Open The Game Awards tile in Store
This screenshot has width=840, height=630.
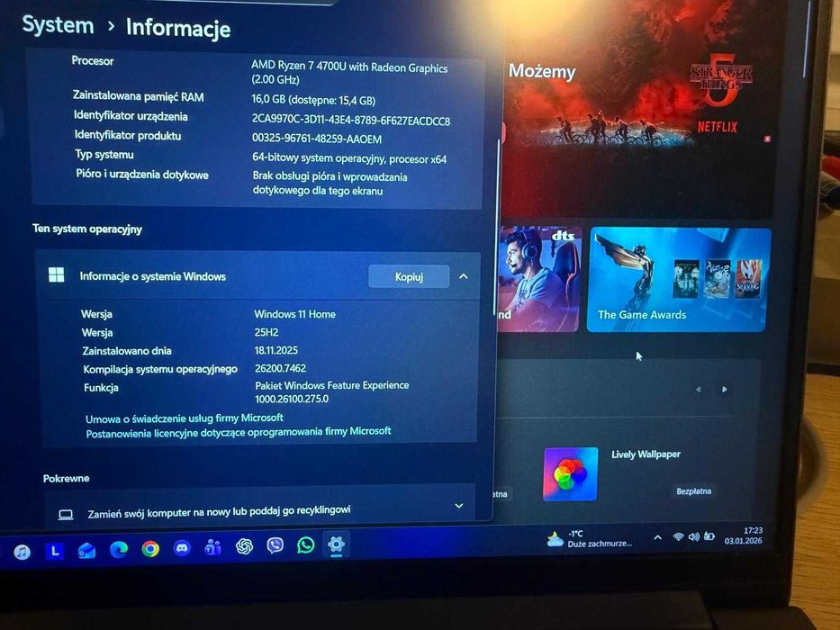(678, 279)
